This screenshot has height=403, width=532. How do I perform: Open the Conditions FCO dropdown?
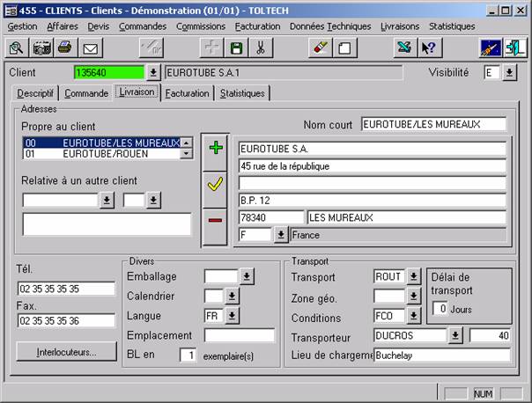414,316
